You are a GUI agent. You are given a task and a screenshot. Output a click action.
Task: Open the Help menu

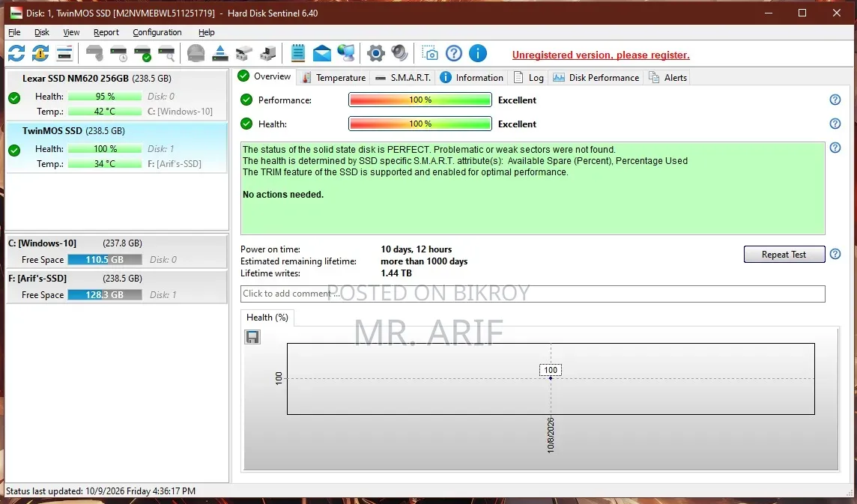click(207, 32)
